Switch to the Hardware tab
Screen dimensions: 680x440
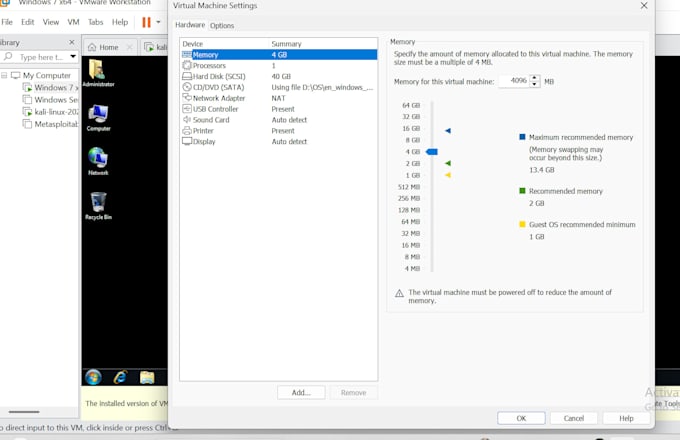190,25
